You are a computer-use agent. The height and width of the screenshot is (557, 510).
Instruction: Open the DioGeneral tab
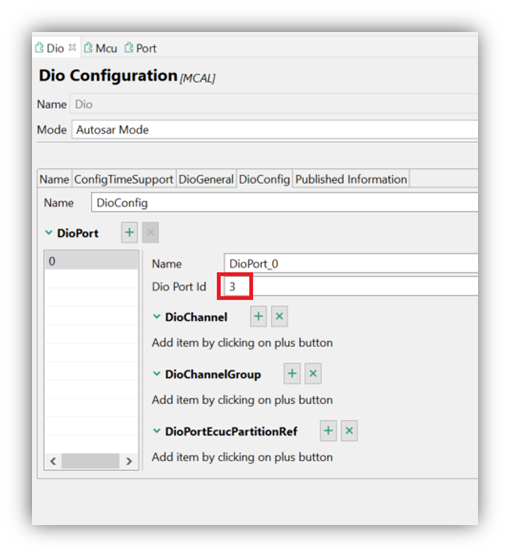point(206,179)
